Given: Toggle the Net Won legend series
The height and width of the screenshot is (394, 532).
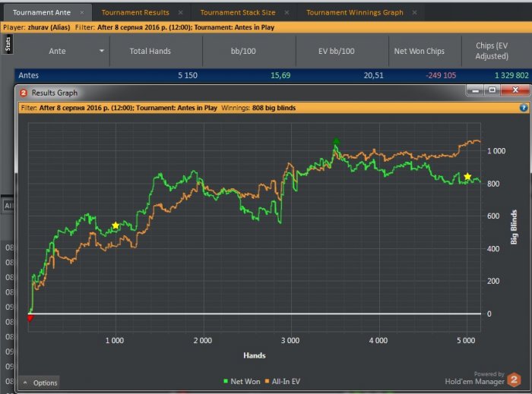Looking at the screenshot, I should tap(240, 381).
